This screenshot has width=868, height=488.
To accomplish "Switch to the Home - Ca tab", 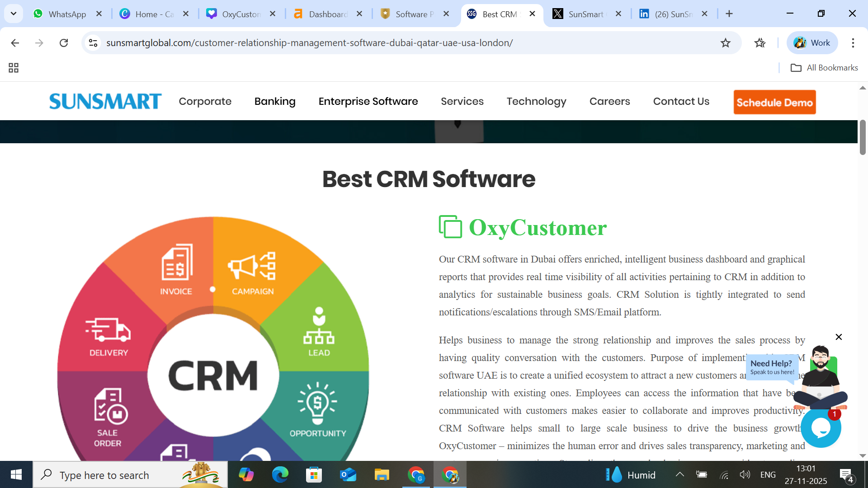I will pos(155,14).
